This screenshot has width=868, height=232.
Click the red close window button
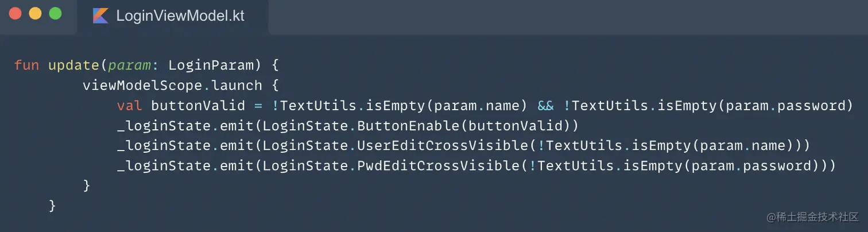tap(15, 13)
